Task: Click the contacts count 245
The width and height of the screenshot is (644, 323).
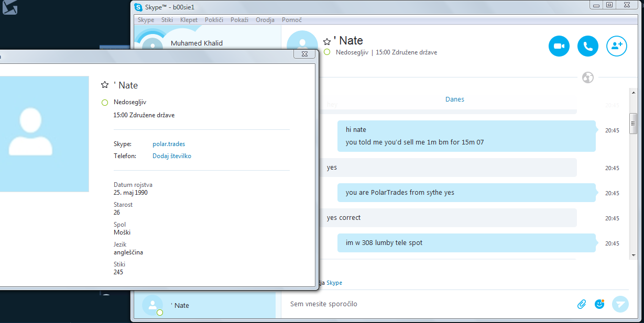Action: pyautogui.click(x=118, y=272)
